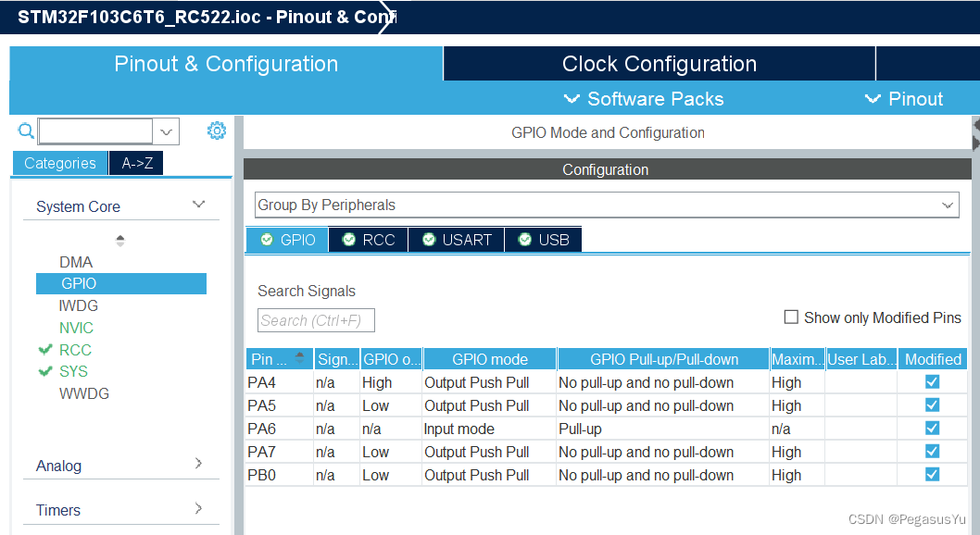The height and width of the screenshot is (535, 980).
Task: Click the green check next to RCC
Action: pos(45,350)
